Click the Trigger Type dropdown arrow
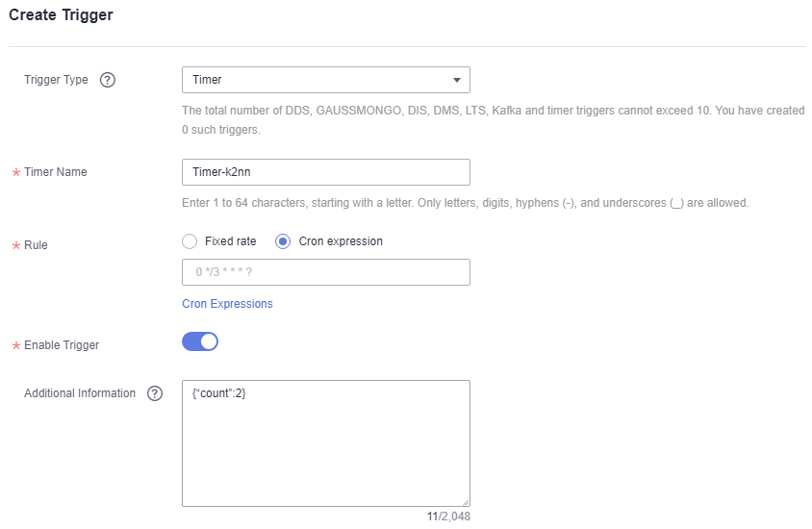Image resolution: width=812 pixels, height=529 pixels. [457, 80]
